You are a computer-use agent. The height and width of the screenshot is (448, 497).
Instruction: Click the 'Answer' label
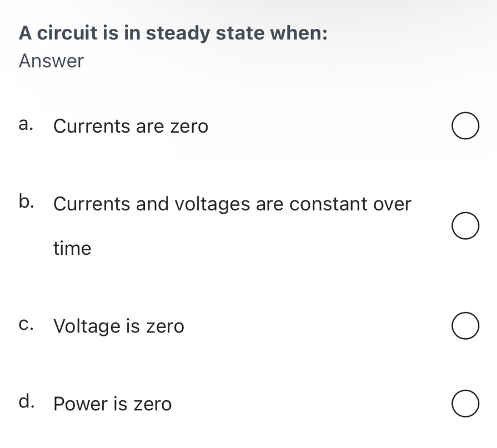tap(51, 61)
